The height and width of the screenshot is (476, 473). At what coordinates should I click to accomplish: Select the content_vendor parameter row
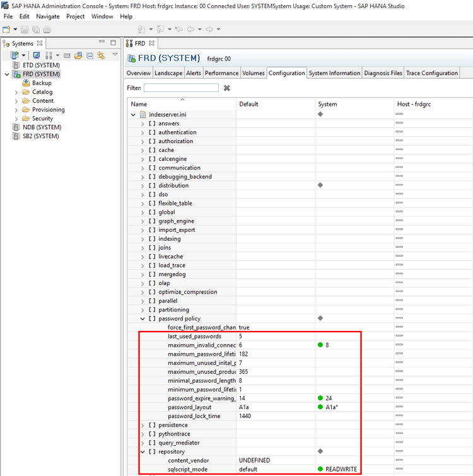300,460
